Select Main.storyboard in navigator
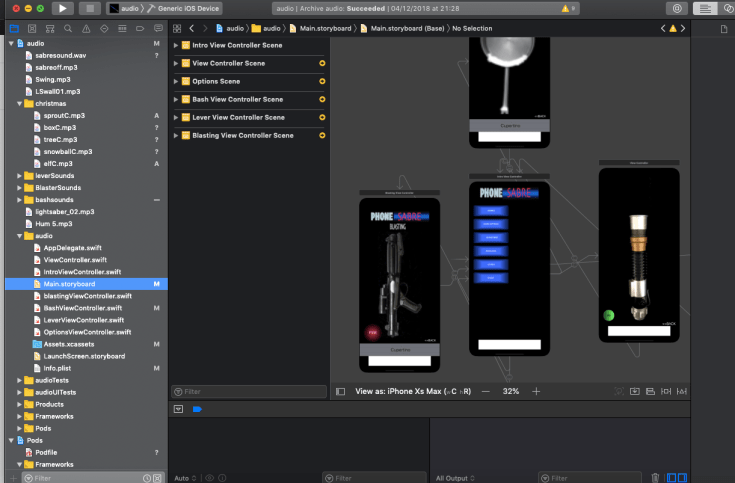This screenshot has width=735, height=483. [86, 284]
